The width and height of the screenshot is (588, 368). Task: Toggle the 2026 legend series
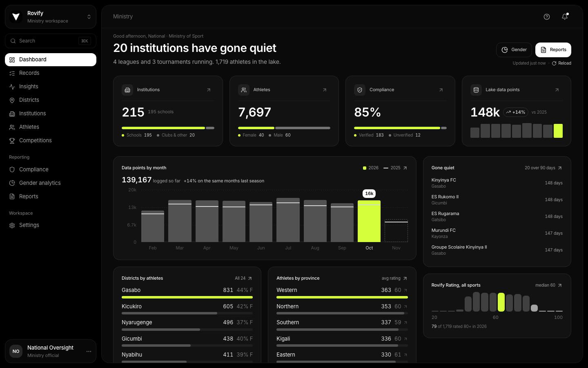click(x=371, y=168)
